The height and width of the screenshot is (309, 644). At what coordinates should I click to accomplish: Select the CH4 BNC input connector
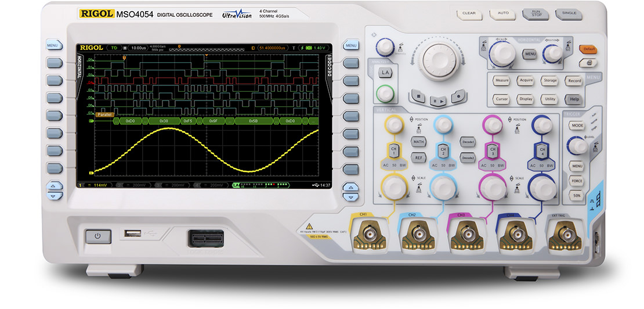(x=517, y=235)
